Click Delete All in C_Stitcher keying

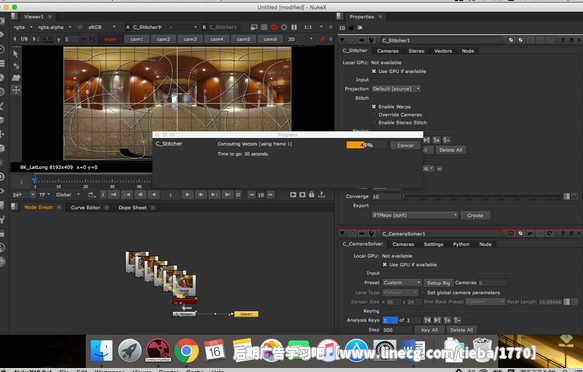click(451, 150)
